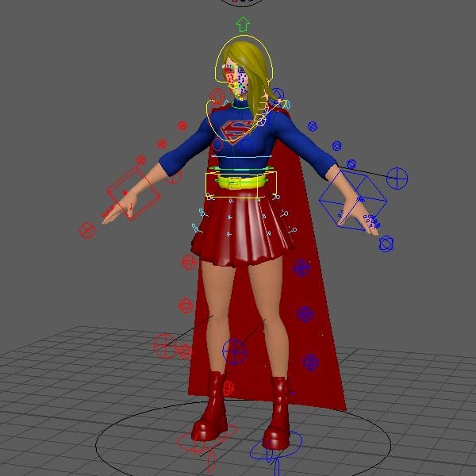Pick the blue circle-cross elbow locator beside left arm

397,178
